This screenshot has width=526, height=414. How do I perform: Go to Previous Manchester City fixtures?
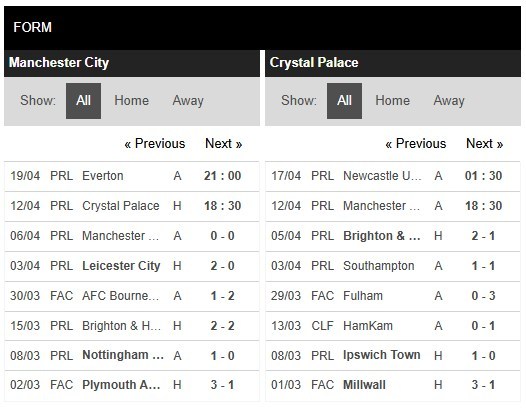tap(155, 144)
